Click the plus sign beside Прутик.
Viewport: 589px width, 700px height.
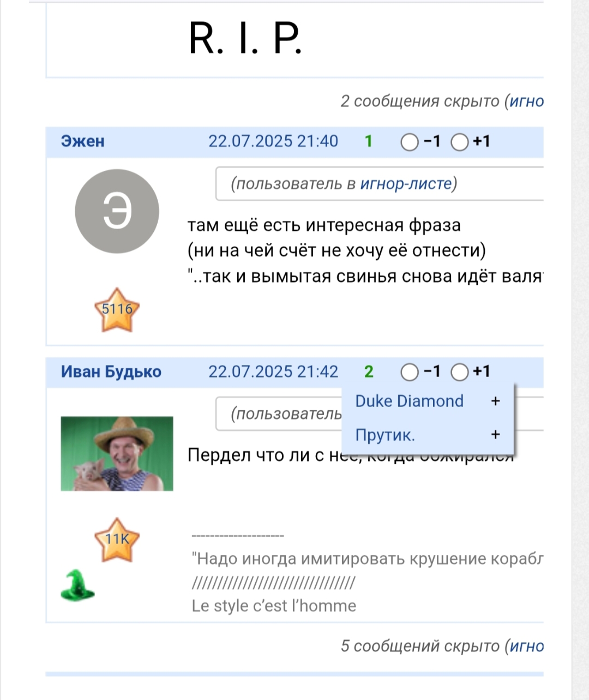496,435
